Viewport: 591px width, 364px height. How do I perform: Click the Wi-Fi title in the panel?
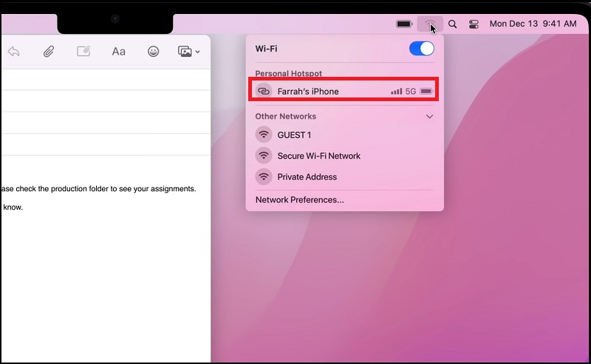266,49
